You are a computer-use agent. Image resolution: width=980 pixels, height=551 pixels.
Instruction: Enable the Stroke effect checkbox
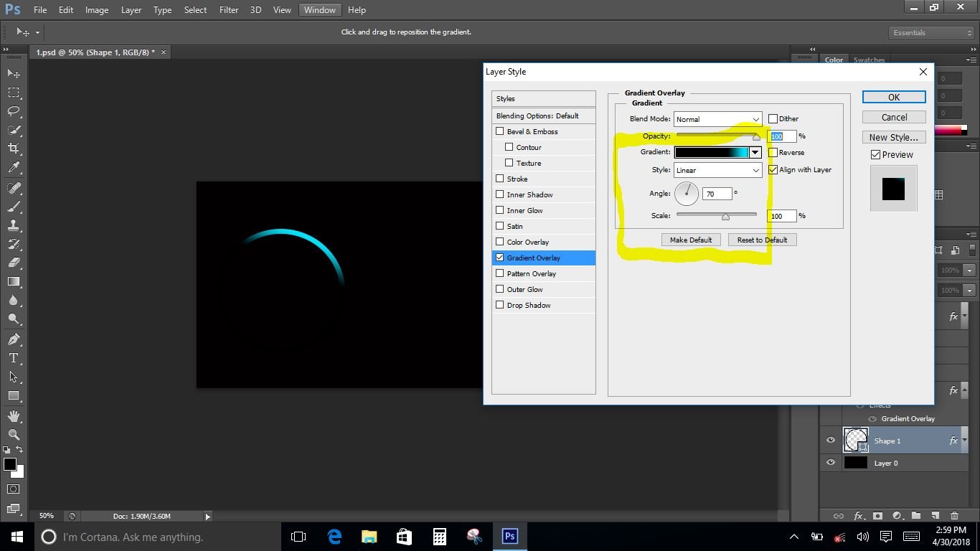click(x=500, y=179)
